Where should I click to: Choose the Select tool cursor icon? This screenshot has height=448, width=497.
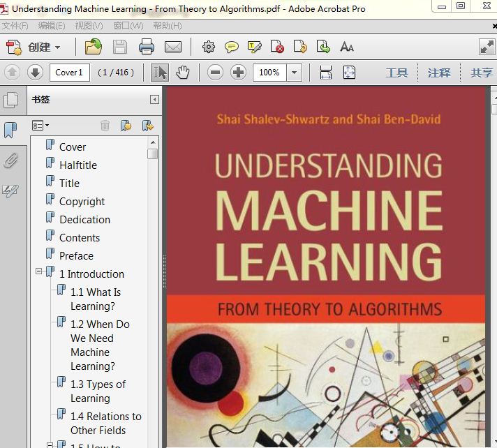point(159,73)
